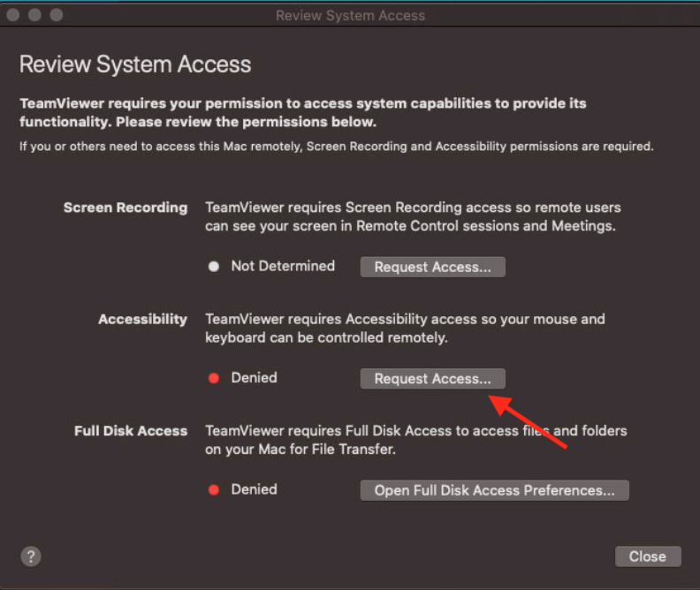
Task: Click the Denied text under Full Disk Access
Action: coord(254,489)
